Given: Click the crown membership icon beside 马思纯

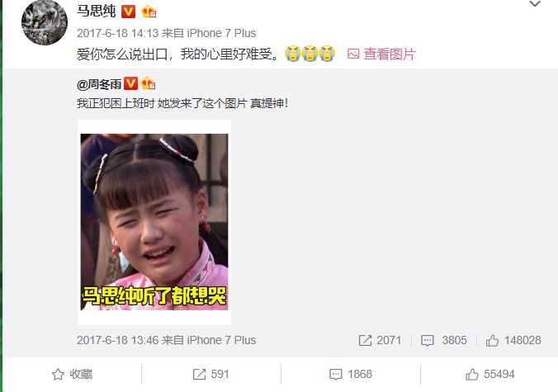Looking at the screenshot, I should (x=149, y=12).
